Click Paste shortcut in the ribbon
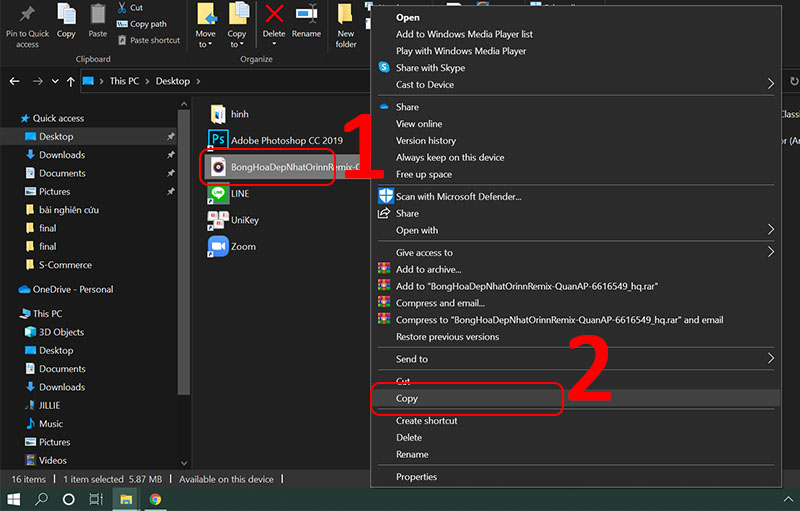800x511 pixels. [x=154, y=40]
